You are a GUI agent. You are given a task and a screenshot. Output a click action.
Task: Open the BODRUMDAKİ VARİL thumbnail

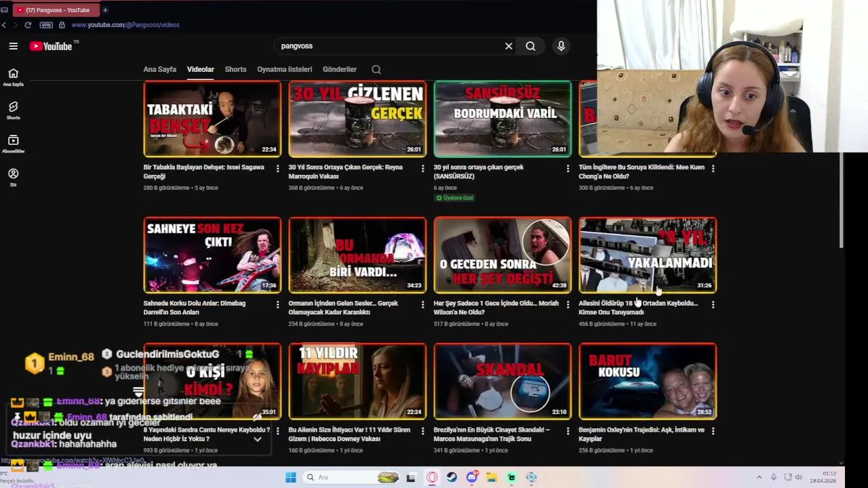(x=502, y=119)
